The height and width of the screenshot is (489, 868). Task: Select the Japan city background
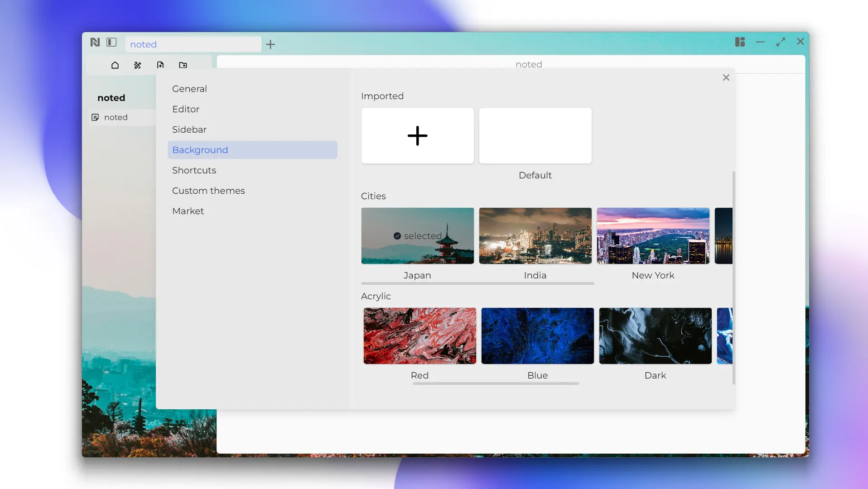(x=418, y=236)
